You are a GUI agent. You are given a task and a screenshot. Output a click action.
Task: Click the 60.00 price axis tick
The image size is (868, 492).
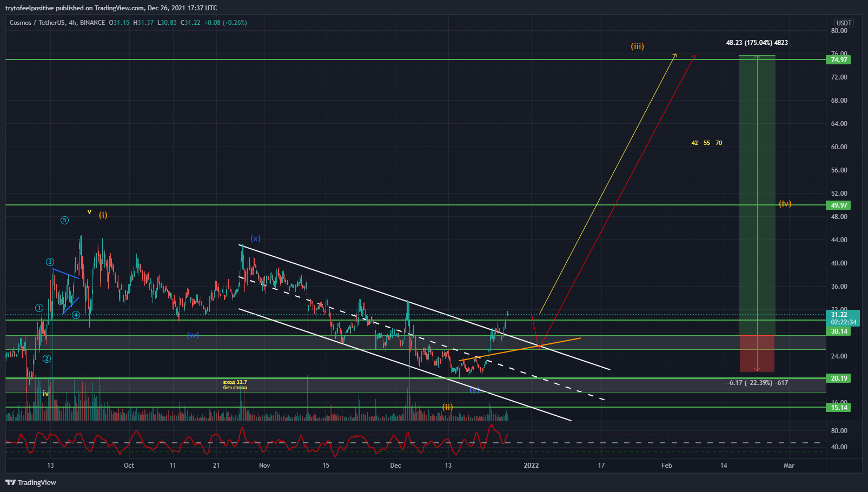839,147
